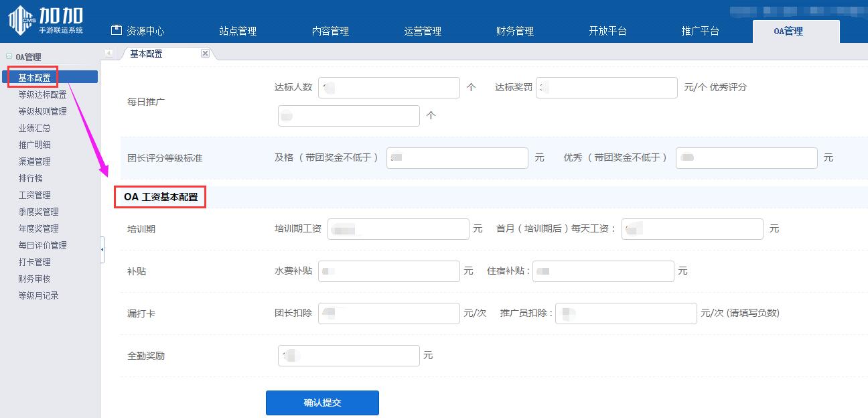Click the 全勤奖励 amount field

pos(348,356)
